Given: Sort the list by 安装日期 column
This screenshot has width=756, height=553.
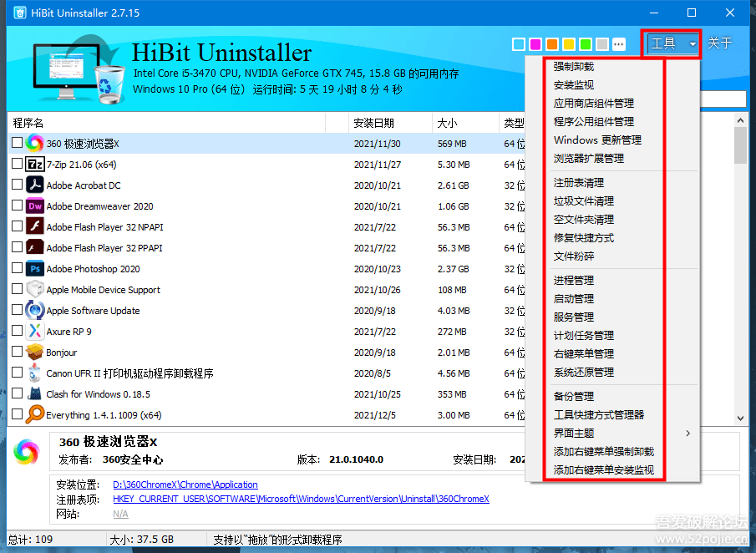Looking at the screenshot, I should 390,123.
